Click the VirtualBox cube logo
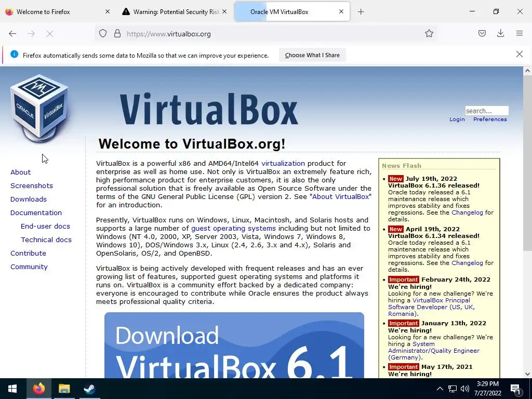 pyautogui.click(x=39, y=108)
